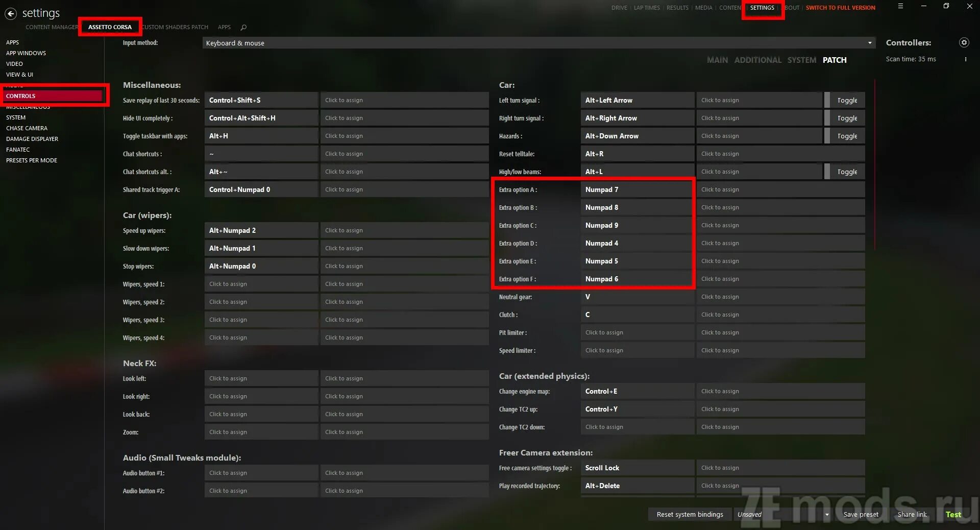Click the back arrow next to settings

click(11, 14)
